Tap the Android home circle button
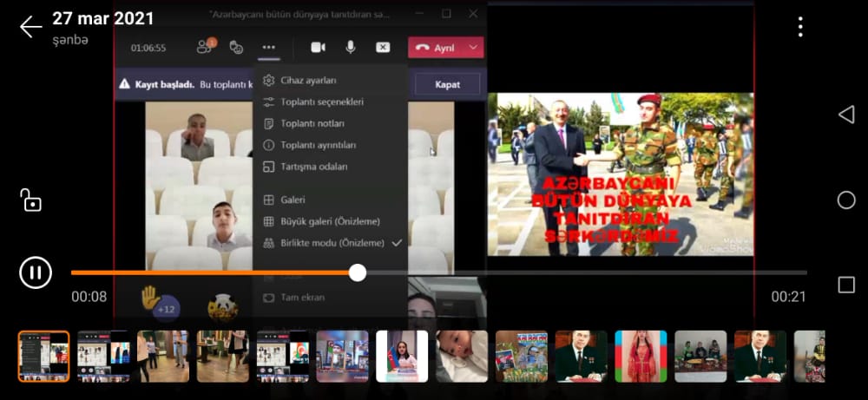Screen dimensions: 868x400 tap(845, 200)
